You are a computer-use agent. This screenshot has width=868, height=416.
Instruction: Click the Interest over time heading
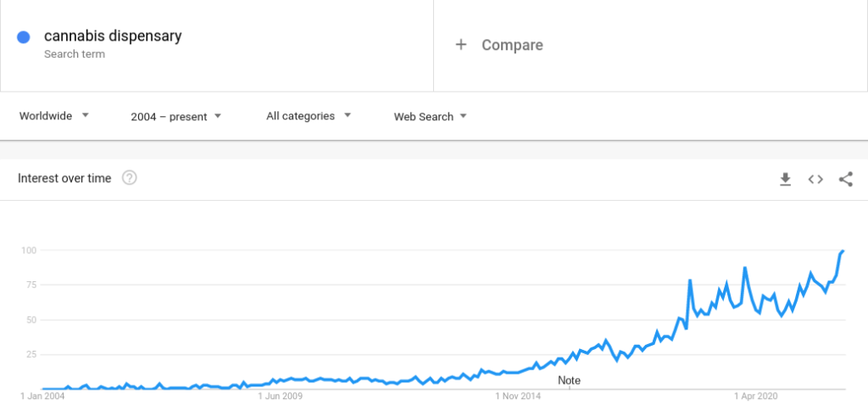[64, 178]
